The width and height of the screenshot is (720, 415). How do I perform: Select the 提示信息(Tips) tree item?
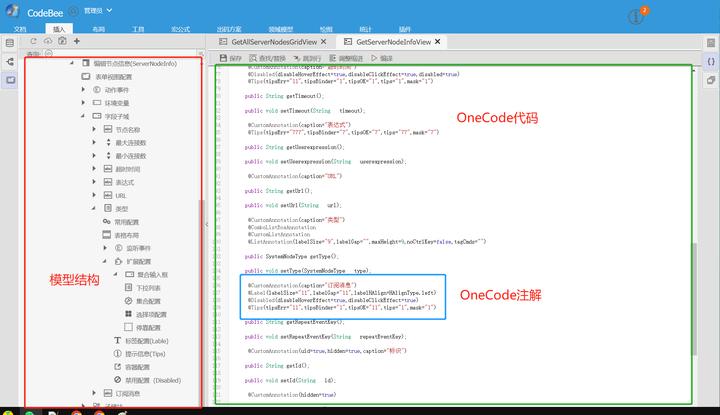tap(146, 353)
